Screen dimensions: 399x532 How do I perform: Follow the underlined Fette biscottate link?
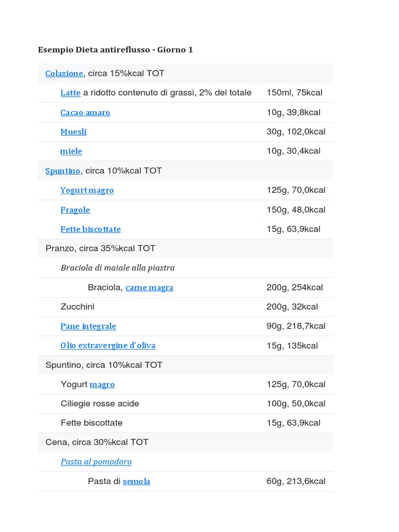pos(90,229)
